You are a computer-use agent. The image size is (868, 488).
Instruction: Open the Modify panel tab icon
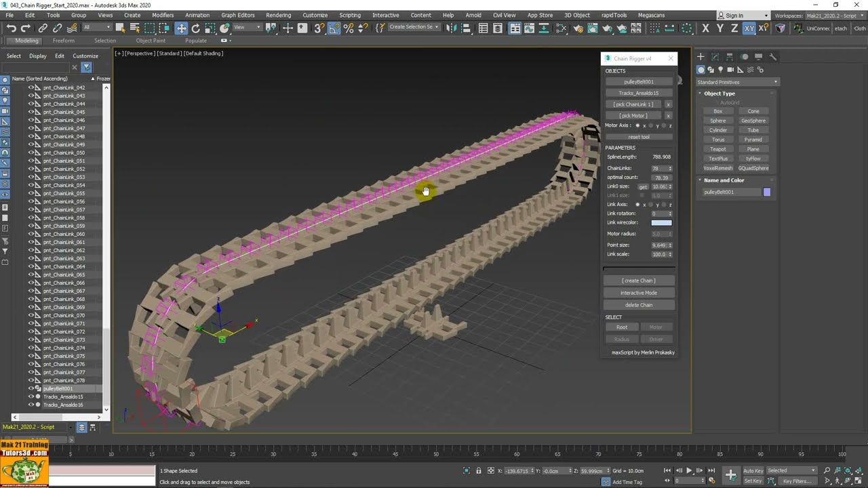(715, 57)
